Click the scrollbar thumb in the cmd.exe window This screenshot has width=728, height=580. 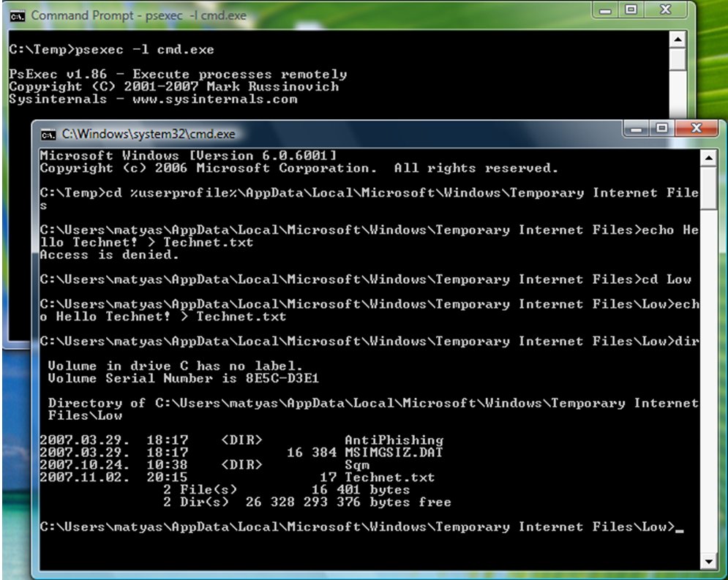click(708, 189)
